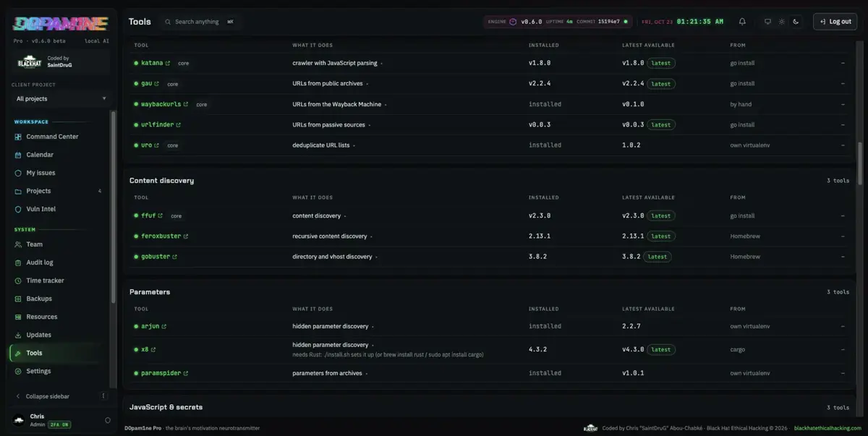868x436 pixels.
Task: Switch to system theme monitor toggle
Action: [x=767, y=22]
